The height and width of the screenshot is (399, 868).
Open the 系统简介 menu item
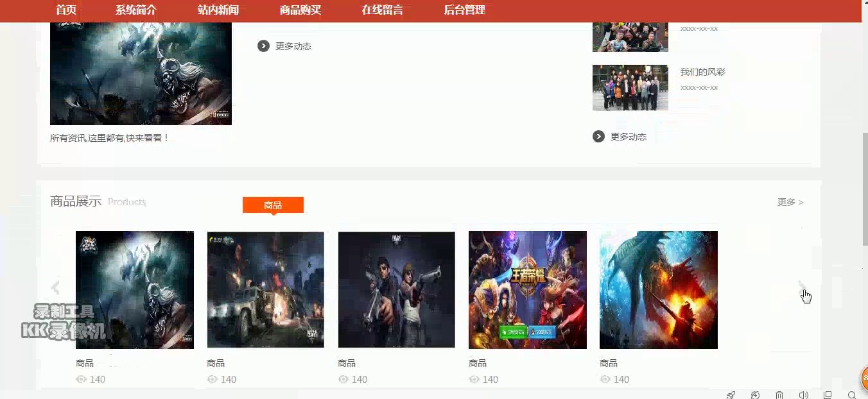[136, 10]
